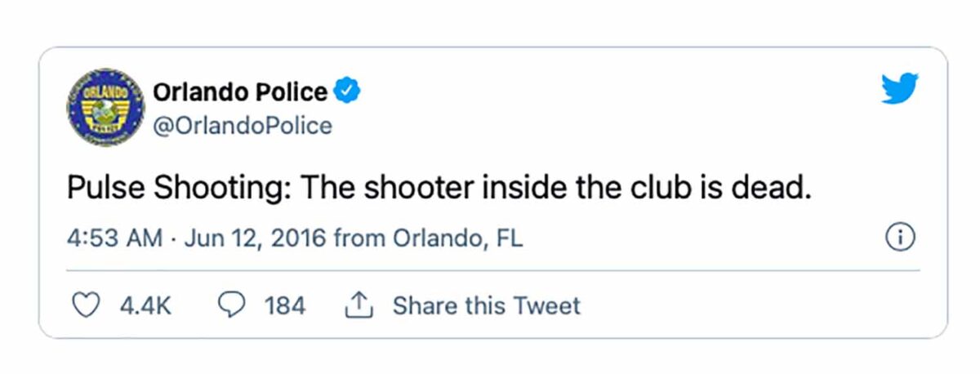Click the Twitter bird logo
Screen dimensions: 980x374
coord(899,88)
